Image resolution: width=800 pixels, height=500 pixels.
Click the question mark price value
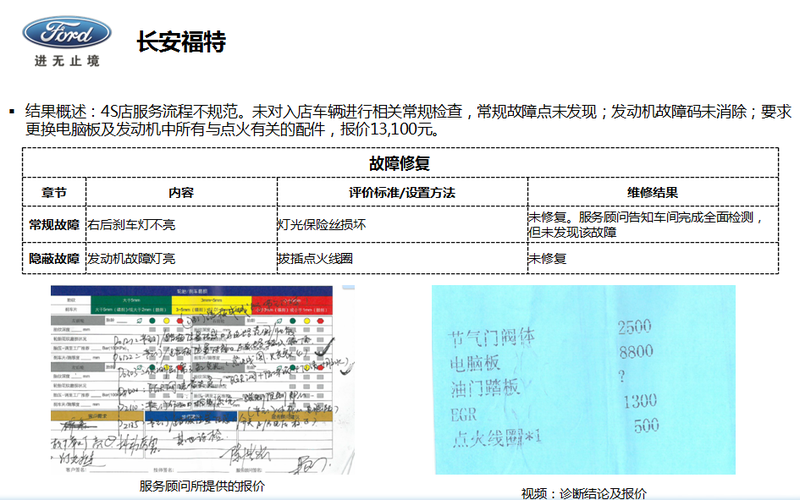tap(621, 377)
